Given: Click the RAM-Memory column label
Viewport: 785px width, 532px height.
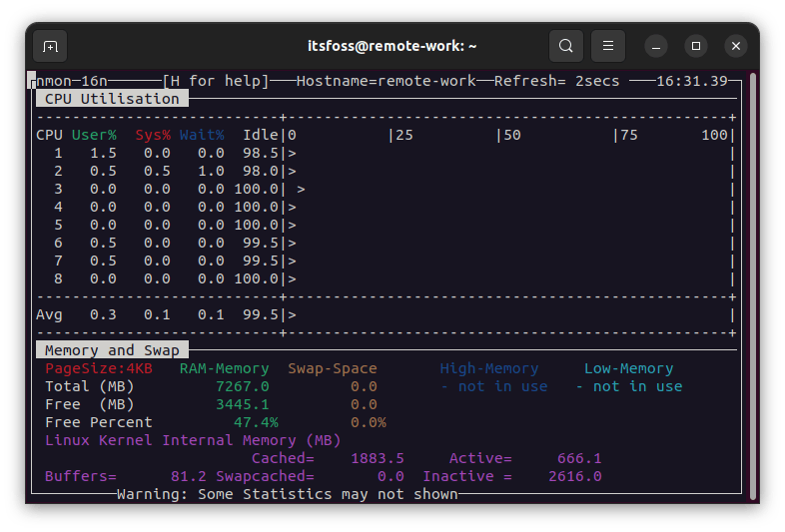Looking at the screenshot, I should tap(224, 368).
